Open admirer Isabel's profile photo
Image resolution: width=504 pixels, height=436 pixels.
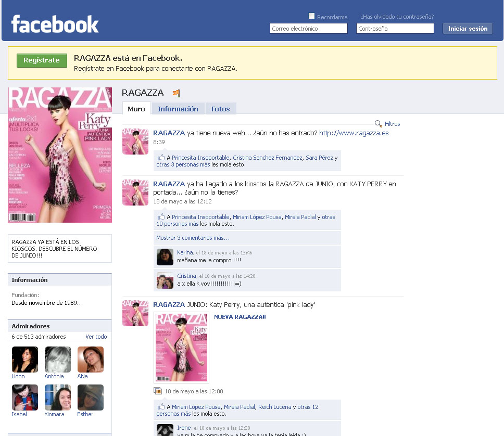point(25,397)
